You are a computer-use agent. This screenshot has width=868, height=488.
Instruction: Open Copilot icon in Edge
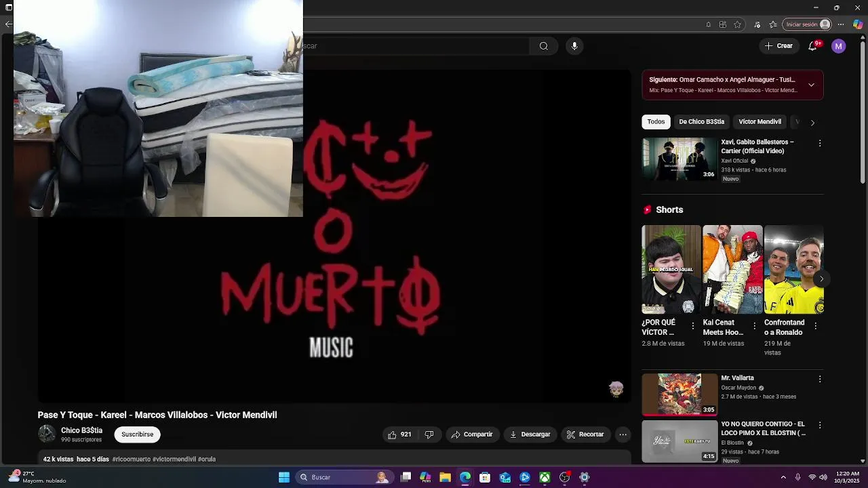click(x=858, y=24)
